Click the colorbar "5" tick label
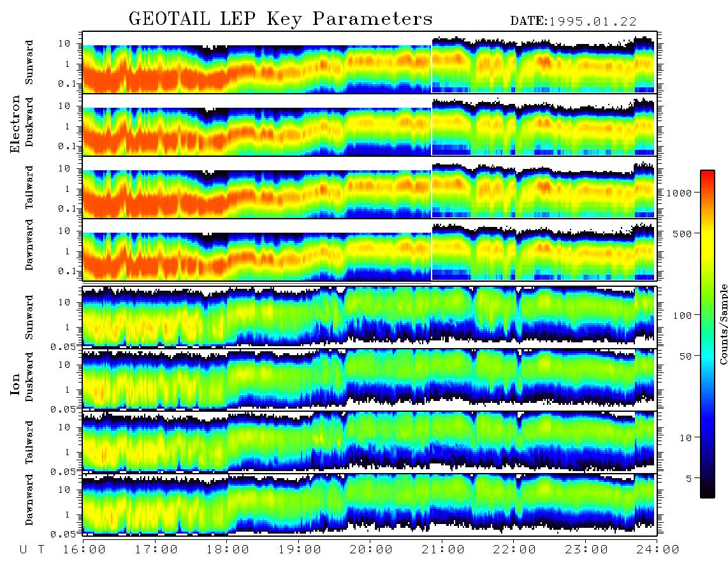Viewport: 728px width, 561px height. point(689,478)
